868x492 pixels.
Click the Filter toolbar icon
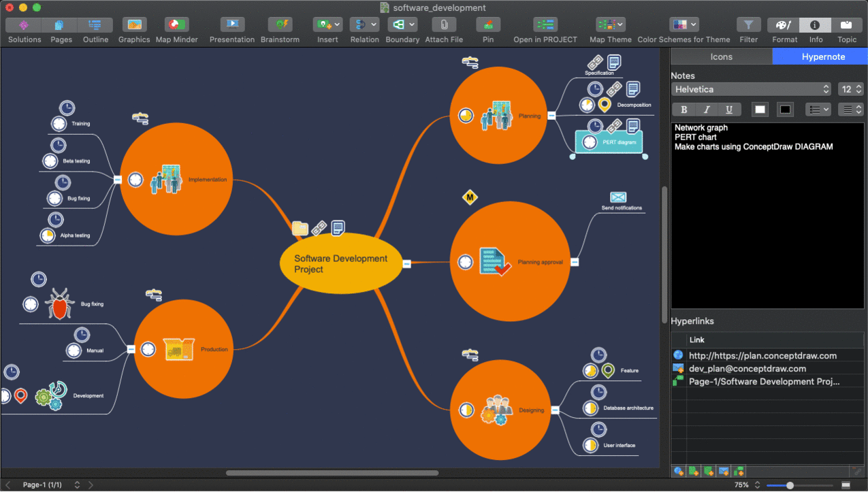tap(748, 25)
